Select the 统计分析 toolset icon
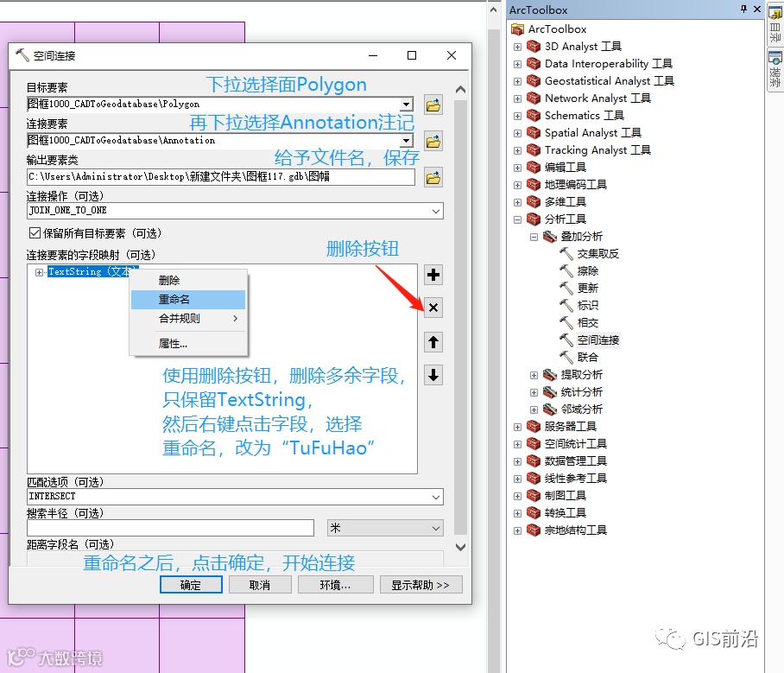The image size is (784, 673). tap(550, 392)
